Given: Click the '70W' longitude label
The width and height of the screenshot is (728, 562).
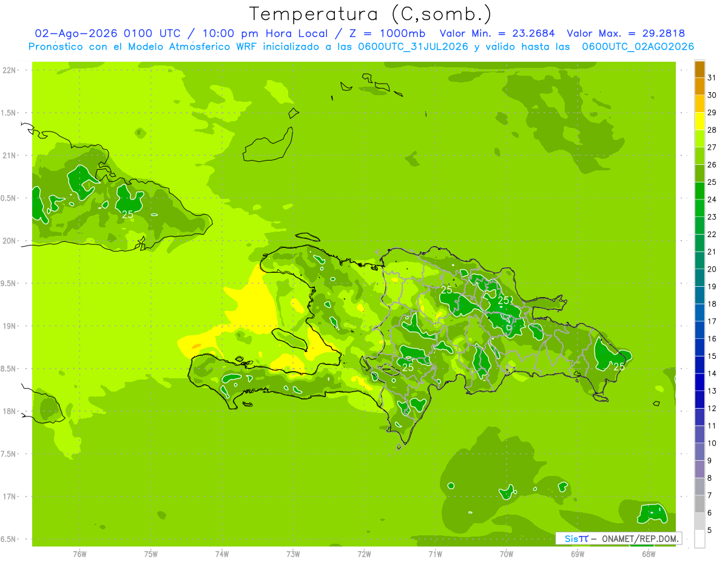Looking at the screenshot, I should [x=507, y=554].
